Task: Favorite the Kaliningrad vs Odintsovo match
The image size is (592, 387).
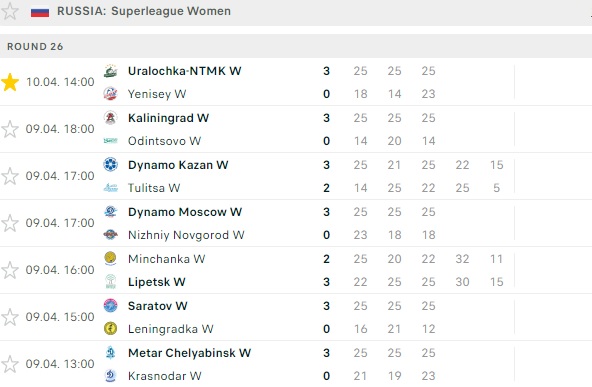Action: [10, 130]
